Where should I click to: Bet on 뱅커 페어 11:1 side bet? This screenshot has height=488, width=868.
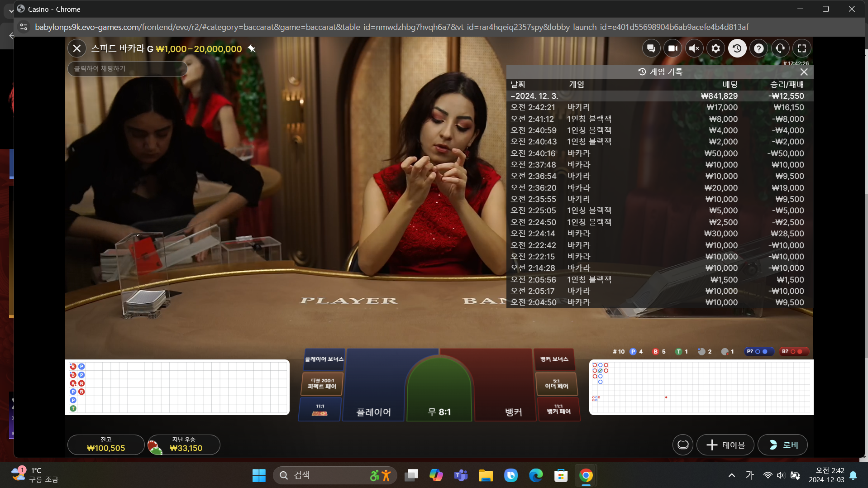[558, 409]
